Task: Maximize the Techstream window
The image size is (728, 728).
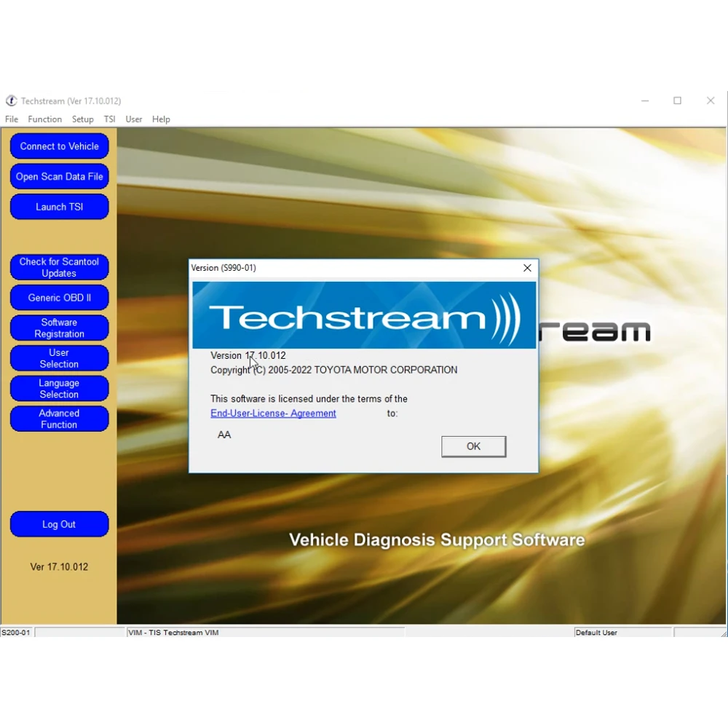Action: click(677, 100)
